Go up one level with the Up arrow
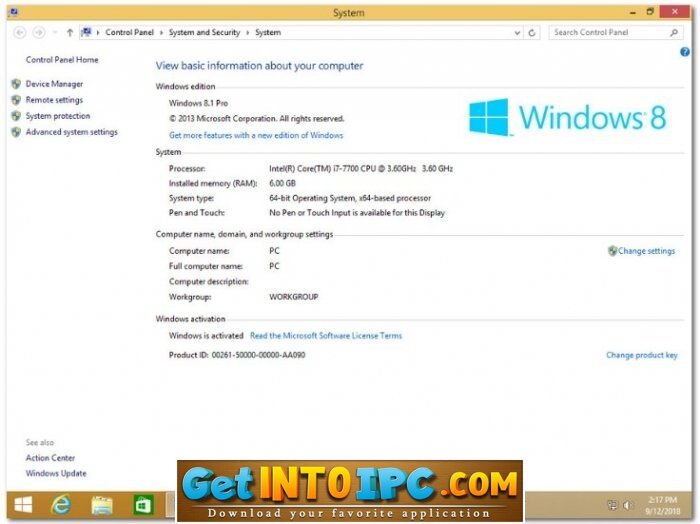Screen dimensions: 700x524 point(70,33)
